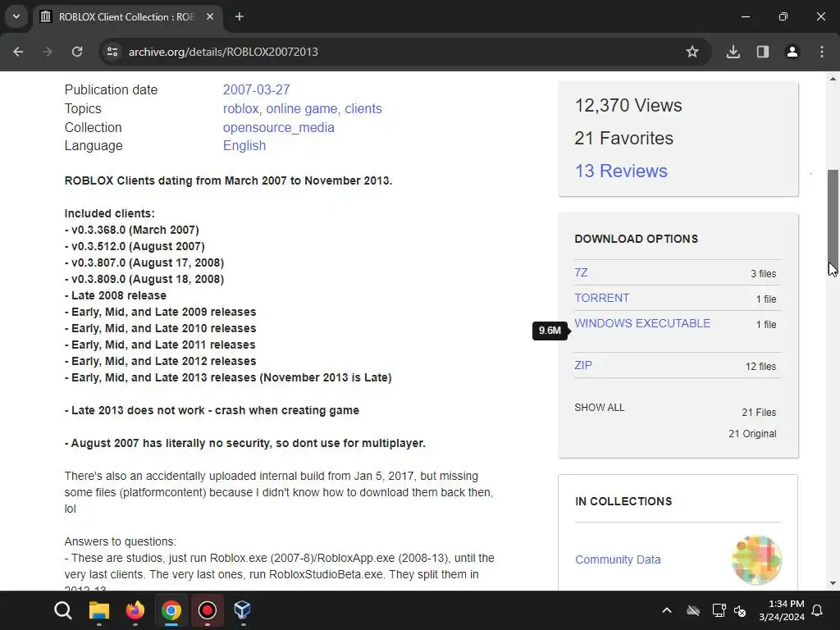
Task: Click the DOWNLOAD OPTIONS heading
Action: (637, 239)
